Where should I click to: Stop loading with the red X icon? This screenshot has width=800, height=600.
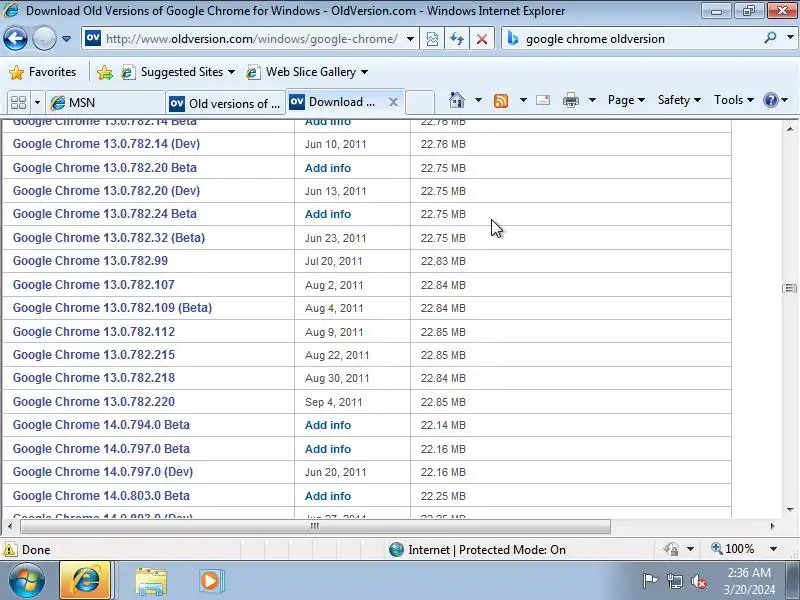482,39
